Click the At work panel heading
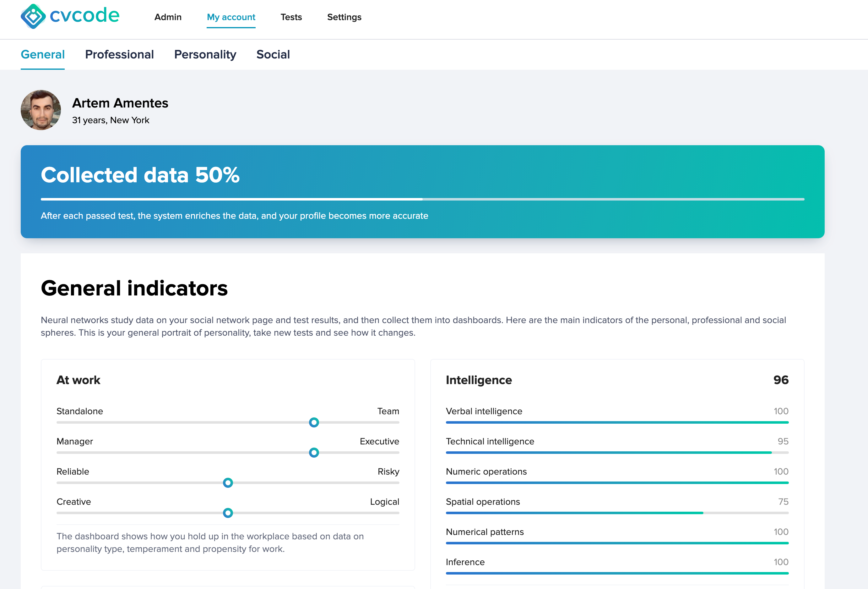 (x=79, y=380)
